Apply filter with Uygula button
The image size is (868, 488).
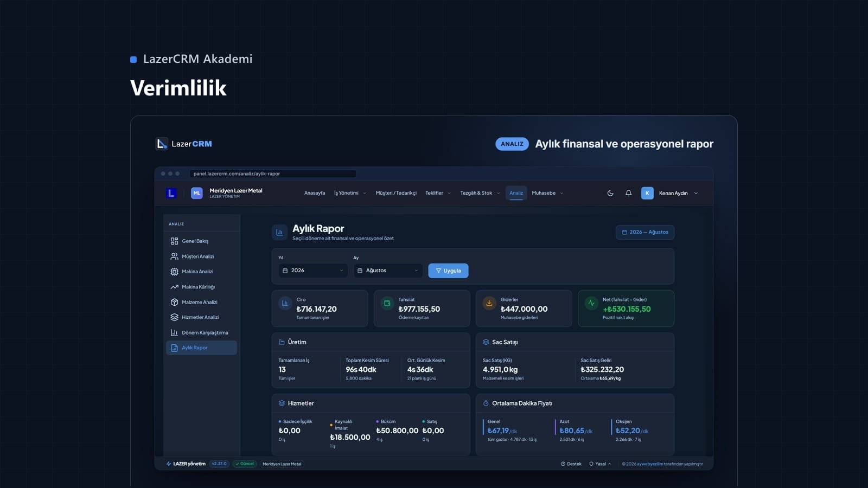click(x=448, y=271)
